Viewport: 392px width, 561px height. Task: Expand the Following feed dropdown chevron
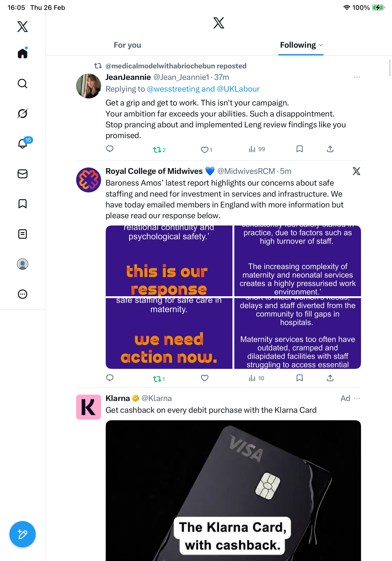[321, 45]
